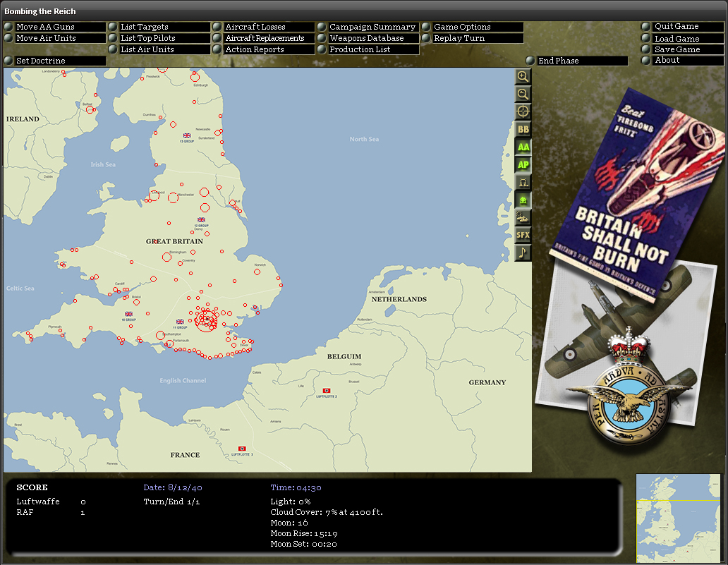Select Replay Turn
This screenshot has width=728, height=565.
[x=473, y=38]
